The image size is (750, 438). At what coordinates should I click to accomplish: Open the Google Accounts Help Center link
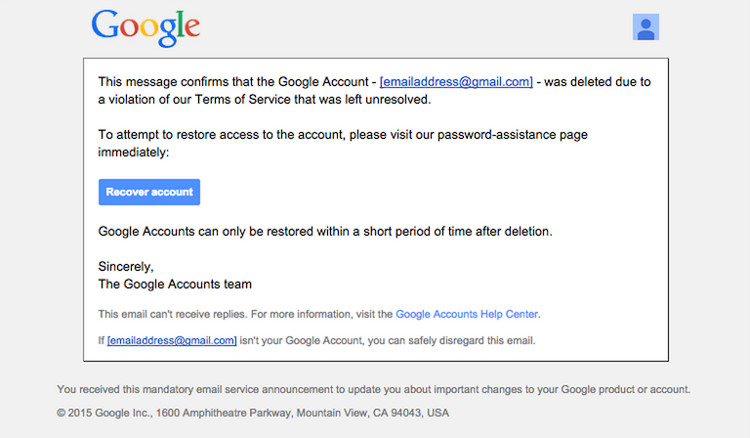click(467, 314)
